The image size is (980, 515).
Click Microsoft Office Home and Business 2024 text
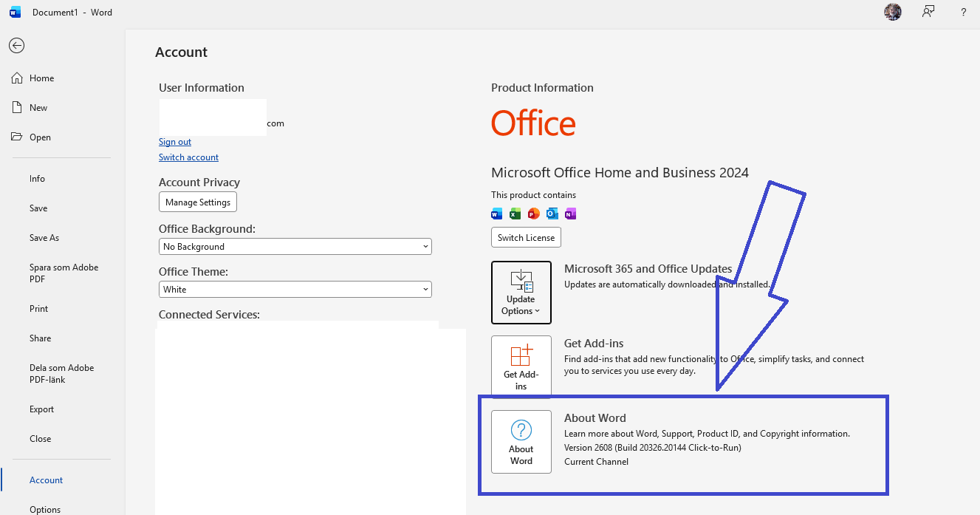[x=620, y=173]
